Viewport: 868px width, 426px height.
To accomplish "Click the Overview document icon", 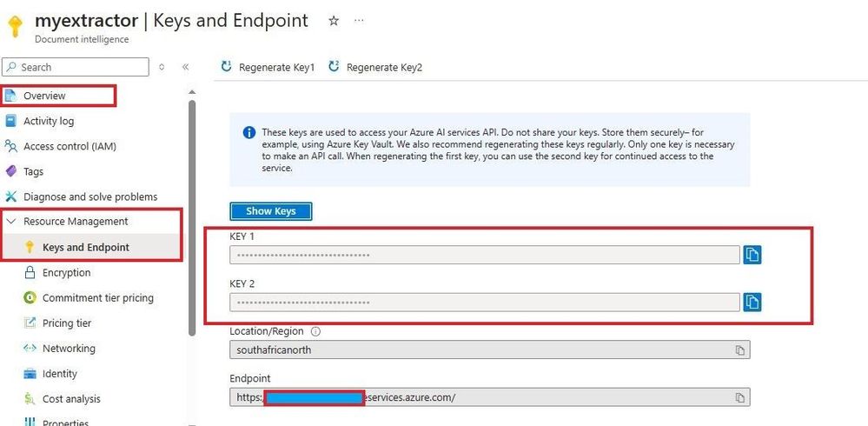I will pos(10,96).
